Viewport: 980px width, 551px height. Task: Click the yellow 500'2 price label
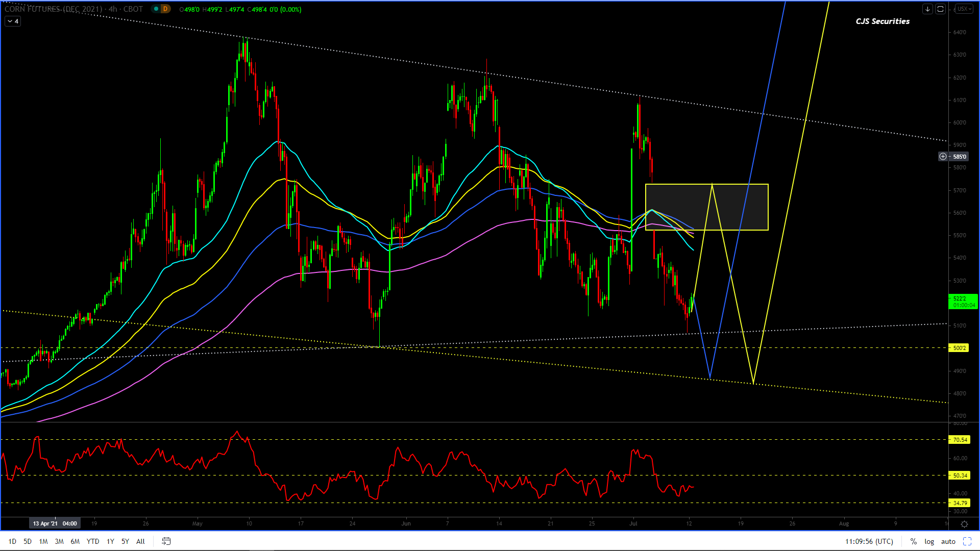pos(959,348)
